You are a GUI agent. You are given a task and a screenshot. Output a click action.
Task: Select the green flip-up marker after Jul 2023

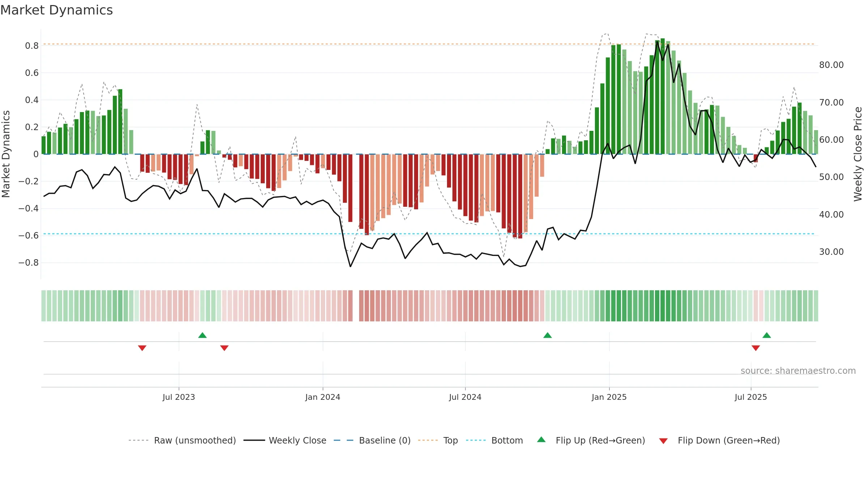tap(203, 335)
